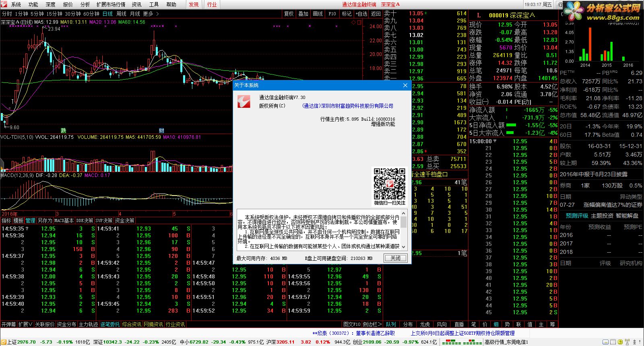Open news item 欣泰(300372)董事长温德乙辞职
The width and height of the screenshot is (644, 346).
(x=354, y=334)
